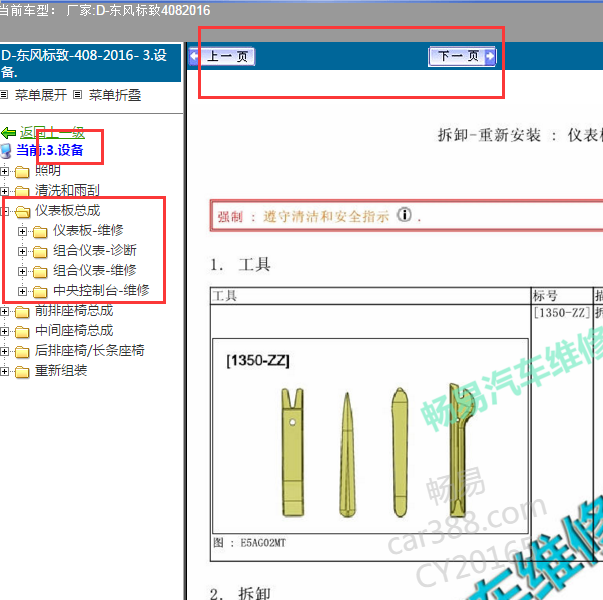Screen dimensions: 603x600
Task: Expand the 仪表板-维修 subfolder
Action: 22,232
